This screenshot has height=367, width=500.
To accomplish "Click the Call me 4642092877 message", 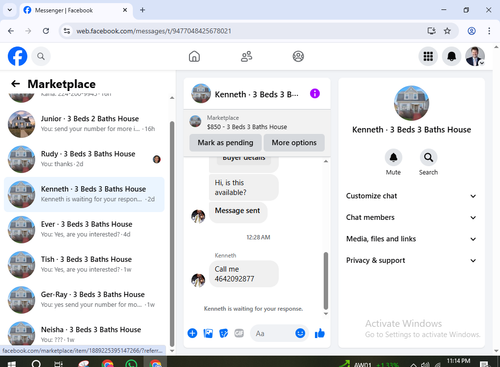I will pos(244,274).
